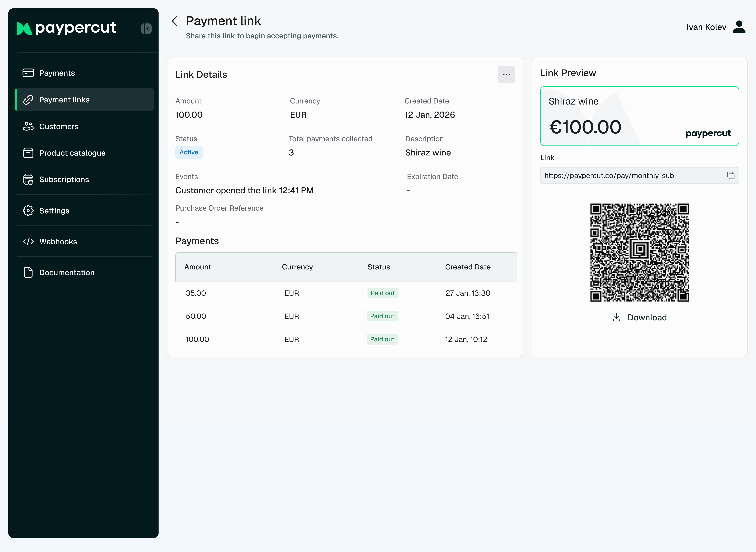The width and height of the screenshot is (756, 552).
Task: Select the 35.00 payment row amount
Action: (x=196, y=293)
